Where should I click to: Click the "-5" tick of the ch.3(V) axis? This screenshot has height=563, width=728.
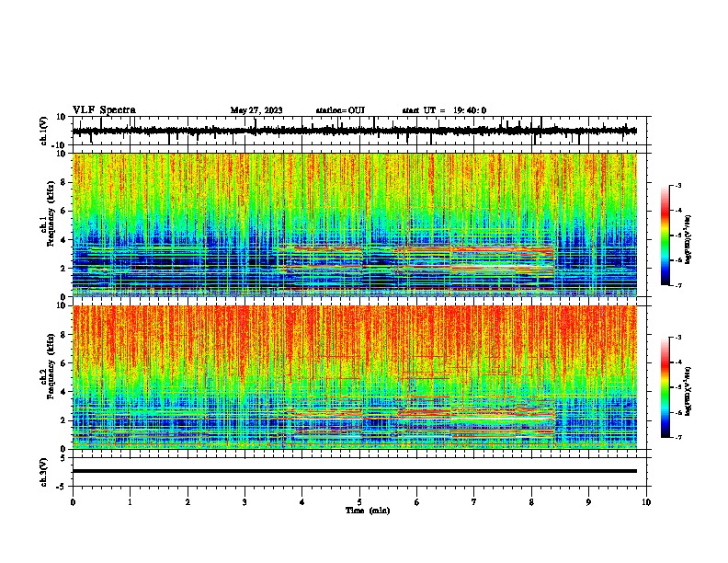[x=62, y=487]
